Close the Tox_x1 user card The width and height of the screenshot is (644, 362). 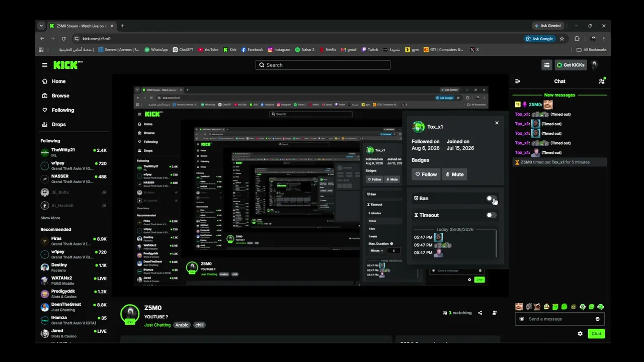(x=497, y=123)
